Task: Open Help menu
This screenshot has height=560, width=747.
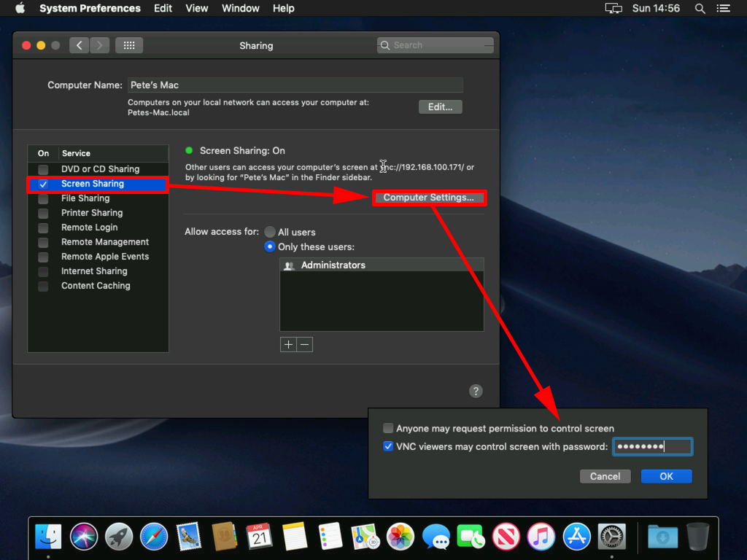Action: [x=284, y=8]
